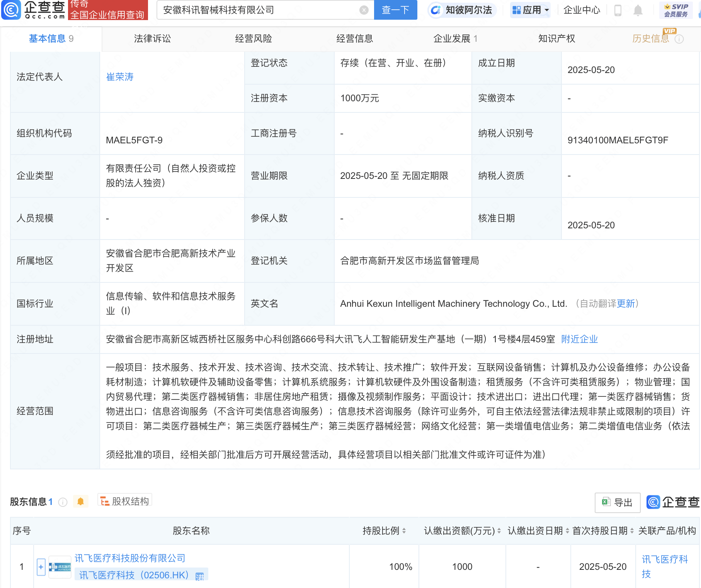Click the shareholder alert bell icon
This screenshot has height=588, width=701.
80,501
